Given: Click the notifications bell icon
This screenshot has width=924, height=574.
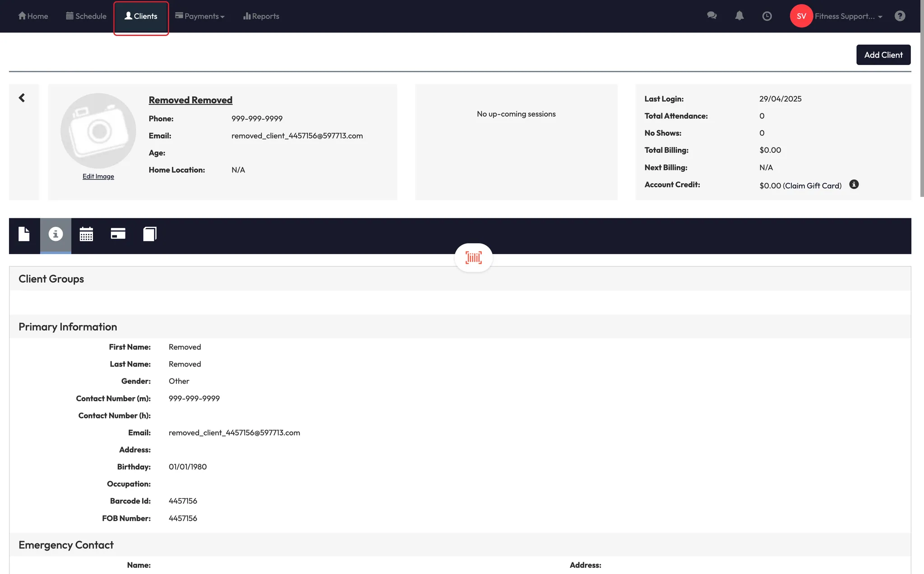Looking at the screenshot, I should [x=739, y=16].
